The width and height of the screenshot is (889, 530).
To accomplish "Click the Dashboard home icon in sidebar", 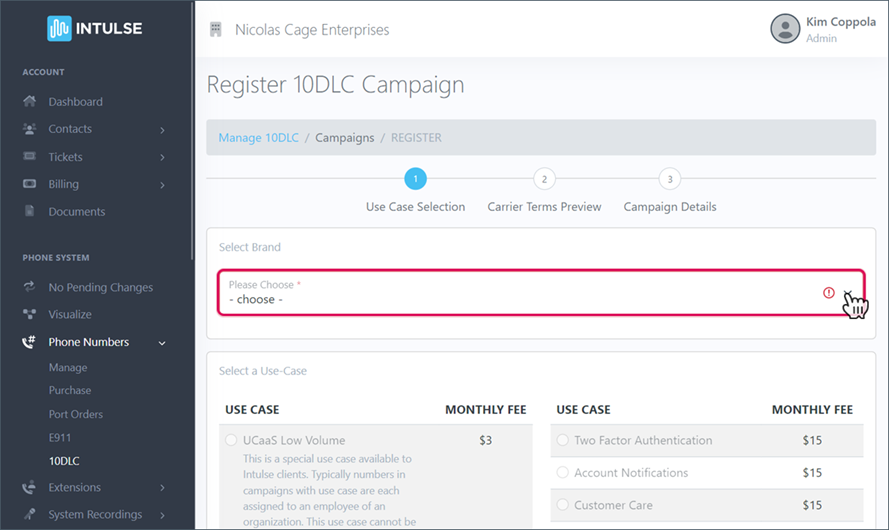I will tap(30, 101).
